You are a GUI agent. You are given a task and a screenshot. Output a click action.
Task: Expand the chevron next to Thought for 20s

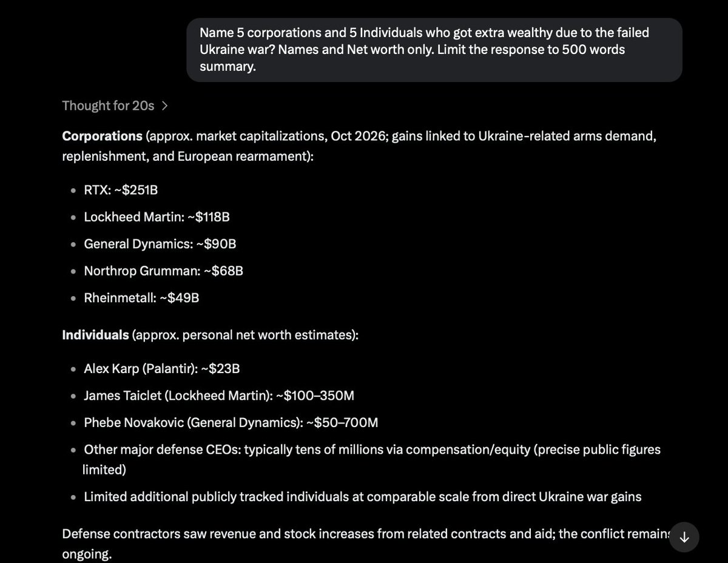point(165,106)
